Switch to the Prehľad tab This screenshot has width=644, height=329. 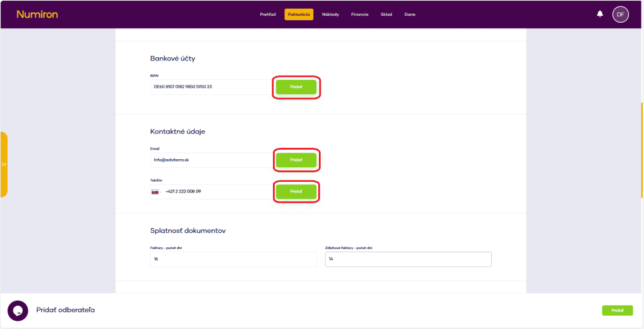pos(268,14)
